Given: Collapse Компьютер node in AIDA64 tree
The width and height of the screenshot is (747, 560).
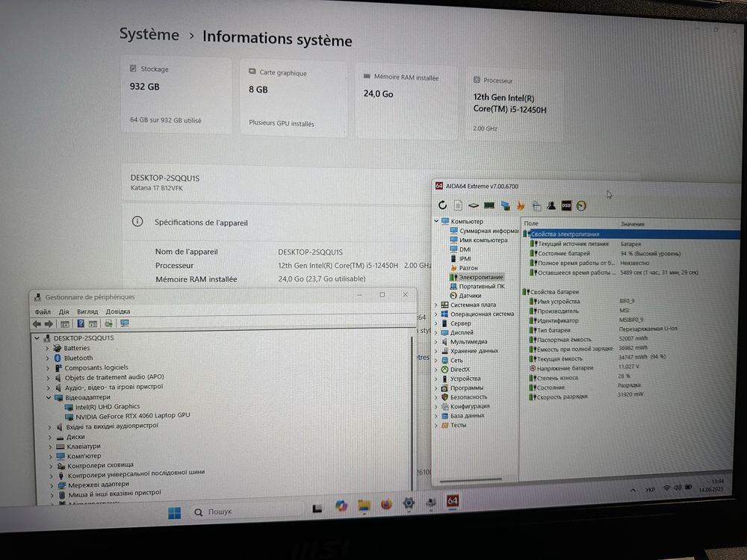Looking at the screenshot, I should [436, 221].
